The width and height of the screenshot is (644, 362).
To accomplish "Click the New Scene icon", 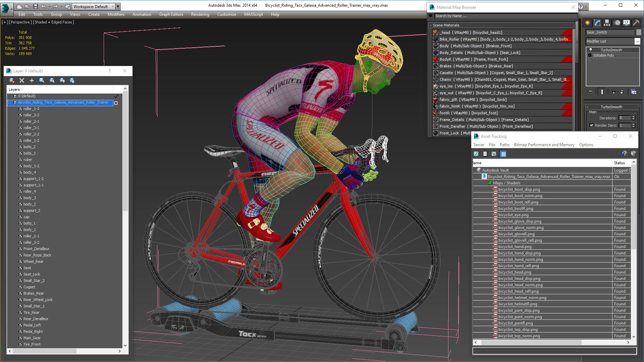I will coord(19,6).
